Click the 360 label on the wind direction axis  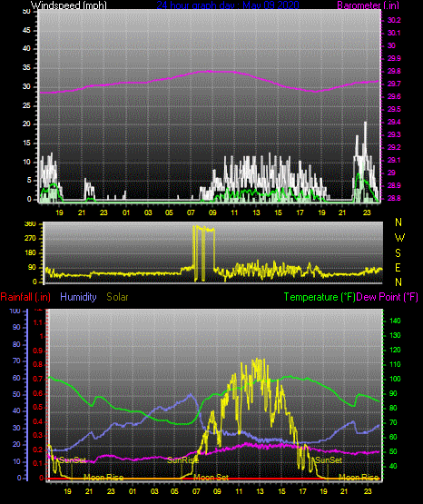(30, 224)
